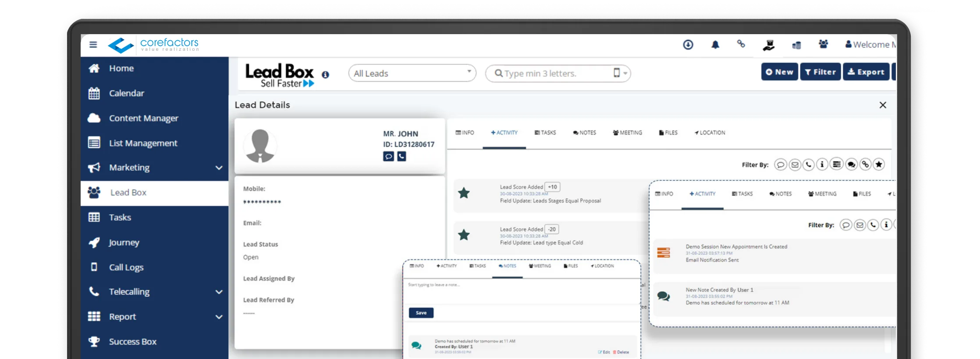This screenshot has width=980, height=359.
Task: Filter main activity by speech bubble icon
Action: [781, 165]
